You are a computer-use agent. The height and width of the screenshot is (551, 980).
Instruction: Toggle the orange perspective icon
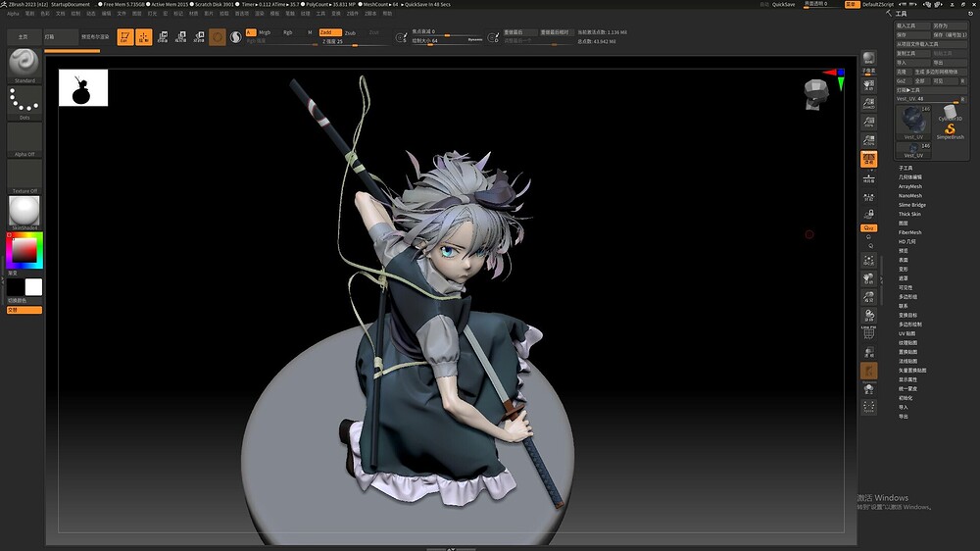(868, 159)
